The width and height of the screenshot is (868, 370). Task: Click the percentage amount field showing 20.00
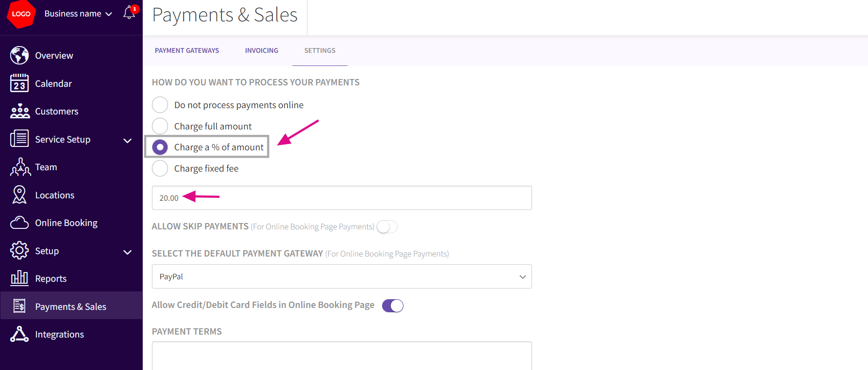pos(342,198)
